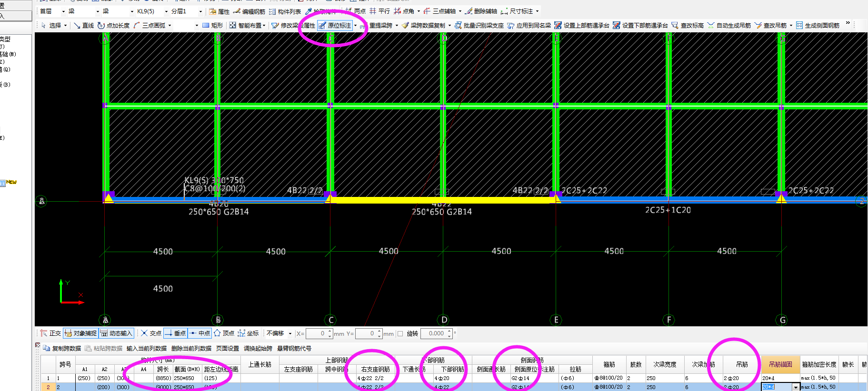
Task: Check the 旋转 rotation checkbox
Action: tap(400, 334)
